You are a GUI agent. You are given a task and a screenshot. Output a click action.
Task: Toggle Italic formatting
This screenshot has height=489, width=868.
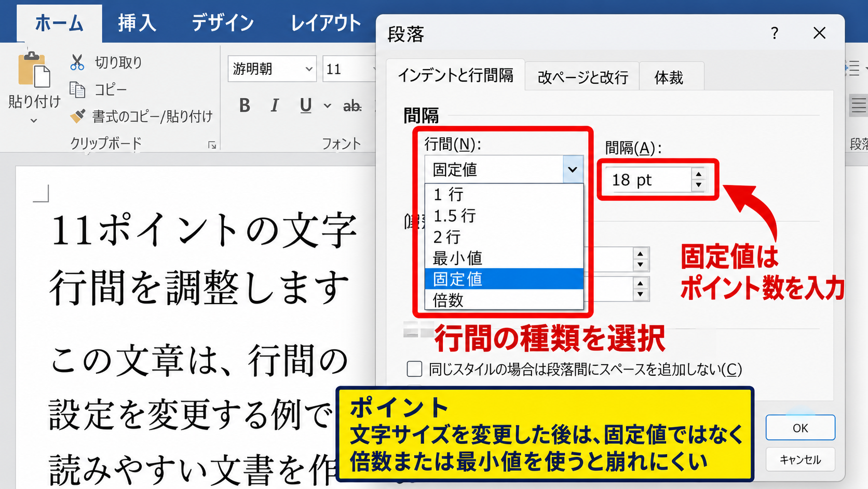point(275,105)
